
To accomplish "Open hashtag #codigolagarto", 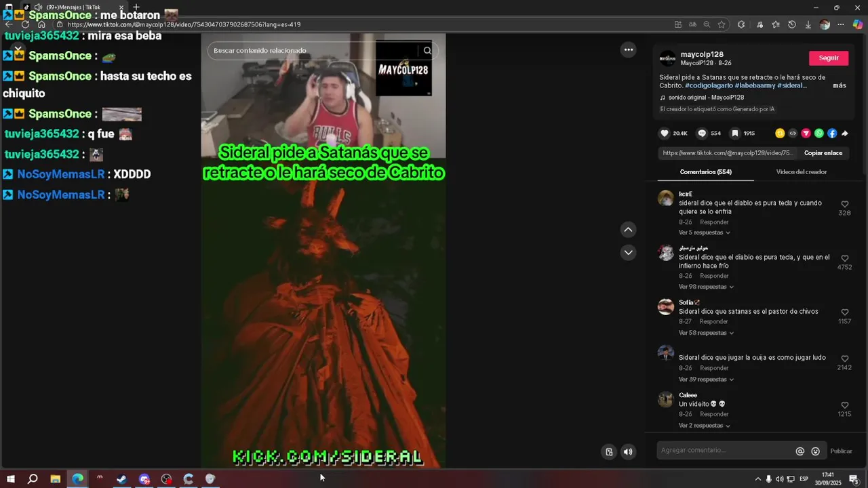I will pyautogui.click(x=709, y=85).
